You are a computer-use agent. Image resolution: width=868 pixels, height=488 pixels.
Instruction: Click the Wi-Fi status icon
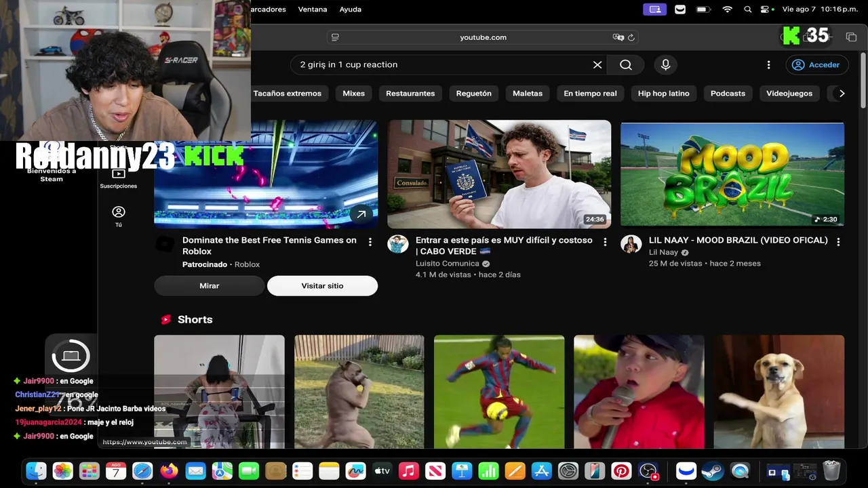pyautogui.click(x=728, y=9)
